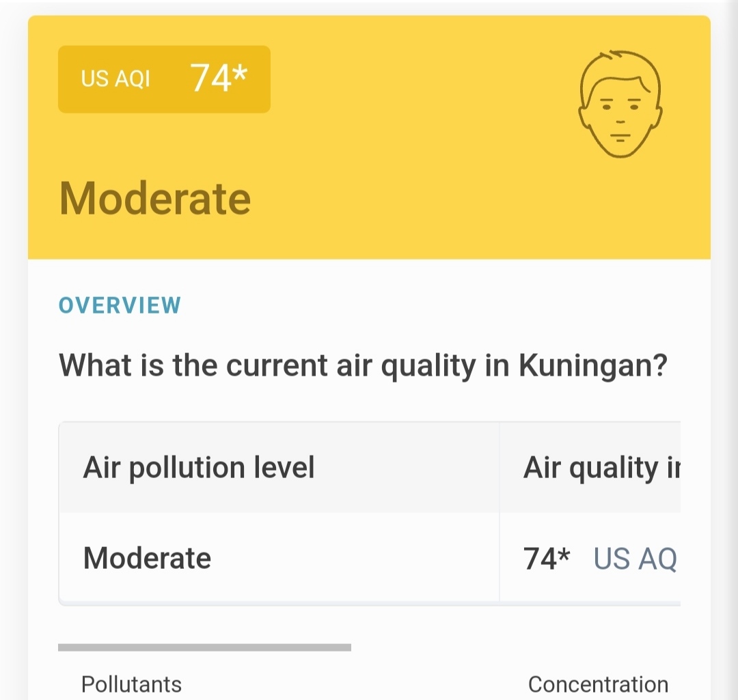
Task: Open the OVERVIEW section label
Action: [120, 305]
